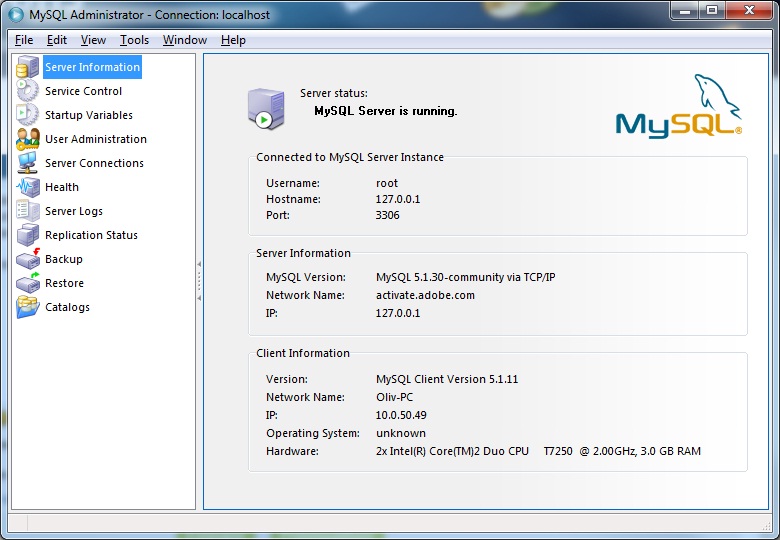Click the MySQL Administrator title bar icon

(x=16, y=14)
